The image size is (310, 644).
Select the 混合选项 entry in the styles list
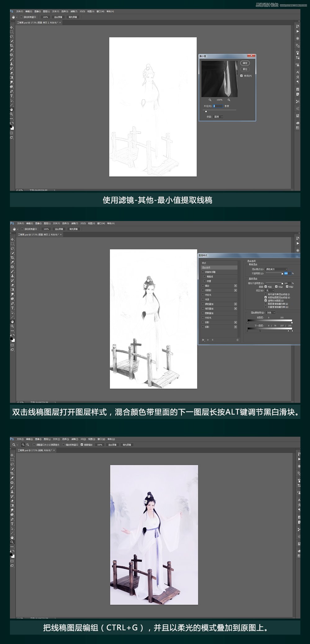click(x=219, y=268)
